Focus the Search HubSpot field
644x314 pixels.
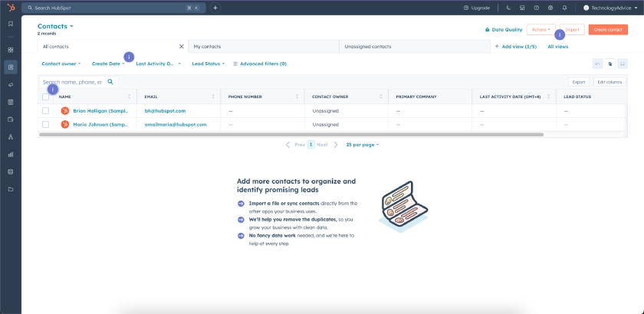pyautogui.click(x=113, y=8)
